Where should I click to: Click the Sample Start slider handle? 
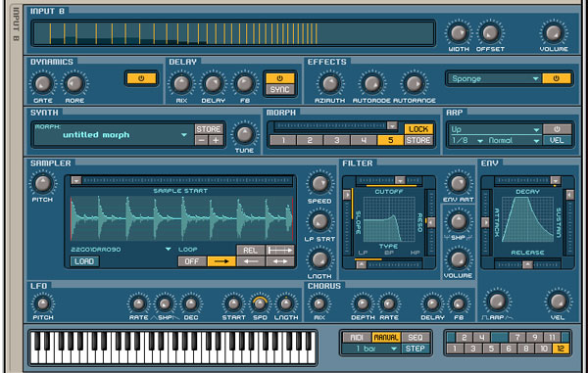click(x=76, y=180)
